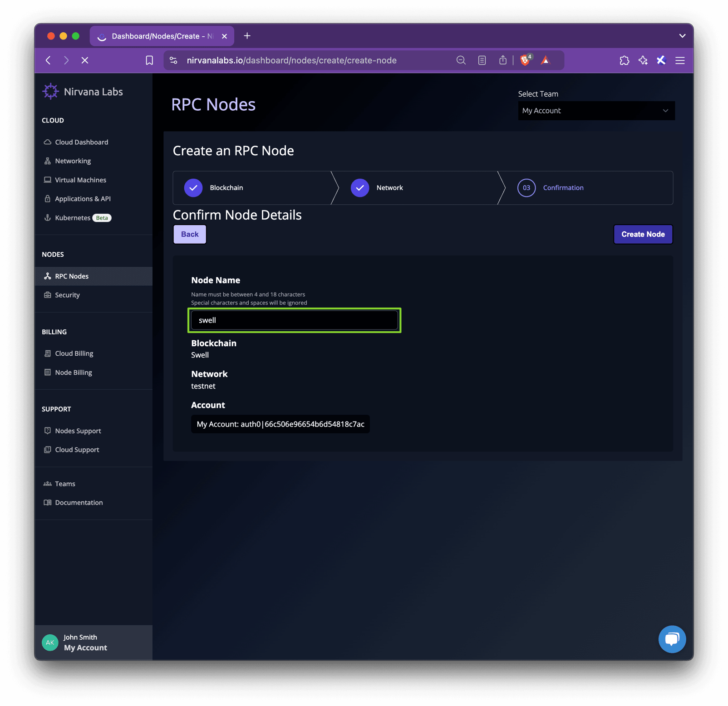Click the Node Name input field
This screenshot has width=728, height=706.
coord(294,320)
